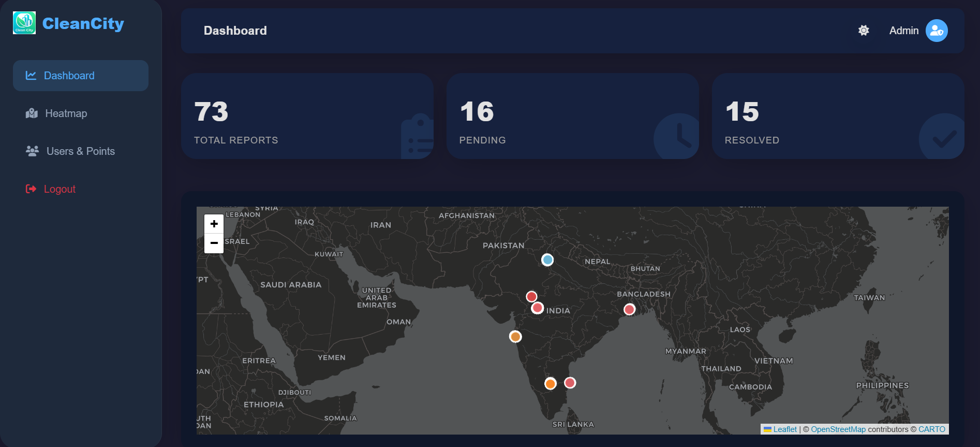Click the blue marker near Nepal
Screen dimensions: 980x447
547,259
